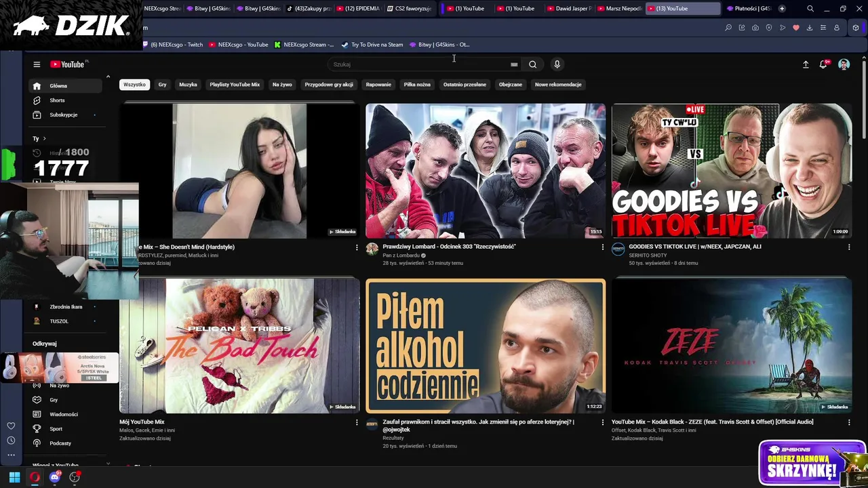Open the Zbrodnia Ikara subscription
Screen dimensions: 868x488
[x=64, y=306]
